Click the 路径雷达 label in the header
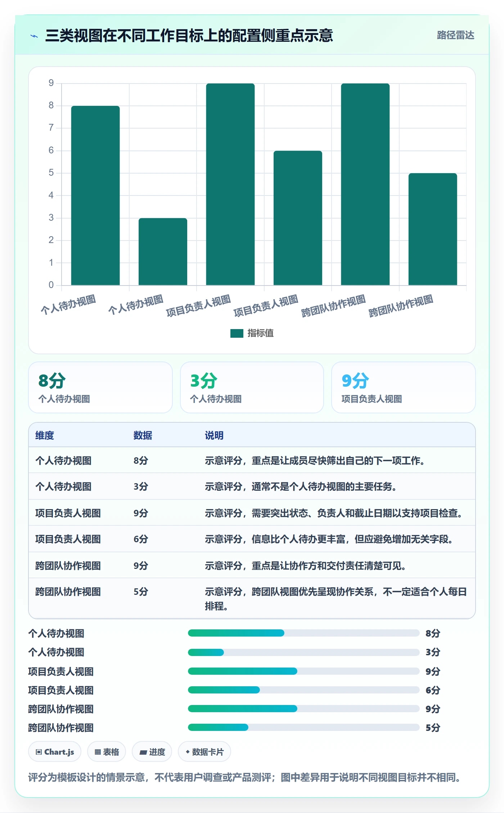Image resolution: width=504 pixels, height=813 pixels. coord(455,35)
